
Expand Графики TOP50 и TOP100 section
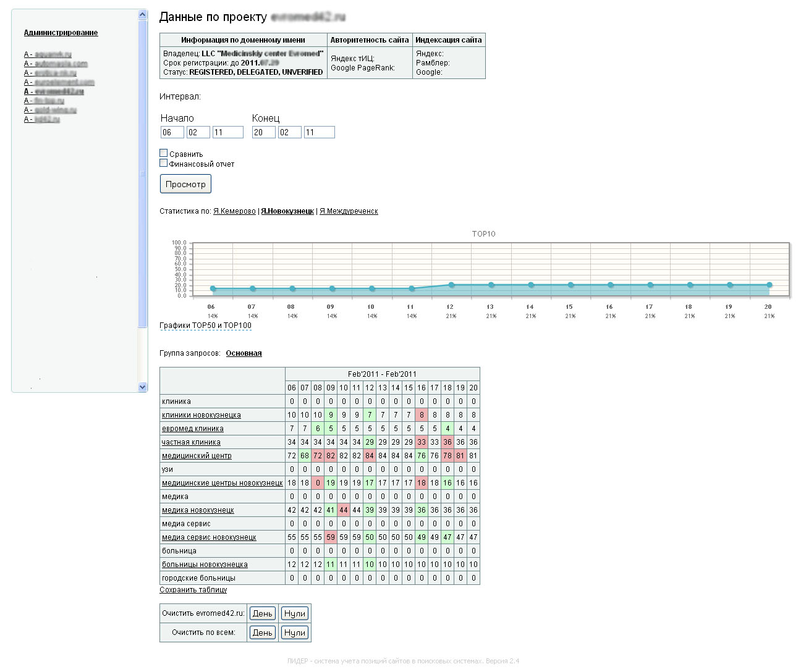[x=205, y=325]
